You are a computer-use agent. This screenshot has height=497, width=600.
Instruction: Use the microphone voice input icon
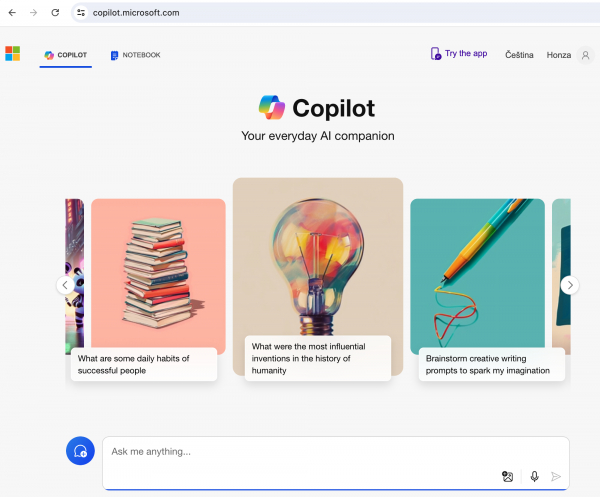tap(535, 476)
